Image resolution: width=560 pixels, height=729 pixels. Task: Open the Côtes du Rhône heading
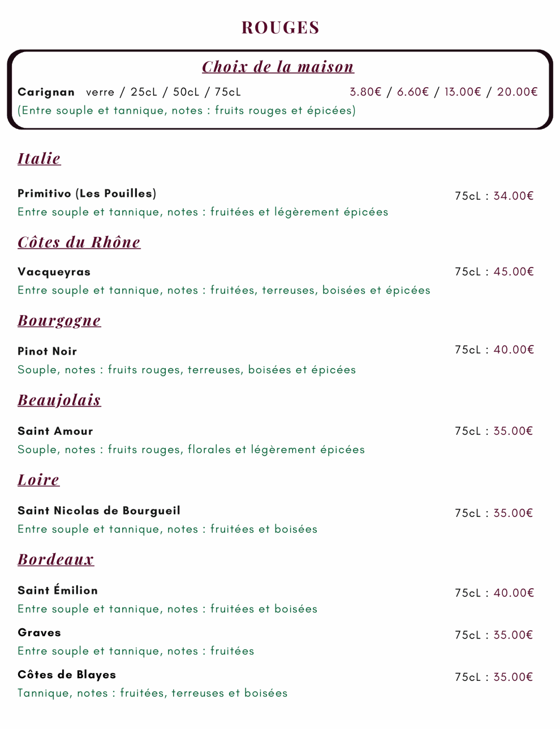click(79, 242)
